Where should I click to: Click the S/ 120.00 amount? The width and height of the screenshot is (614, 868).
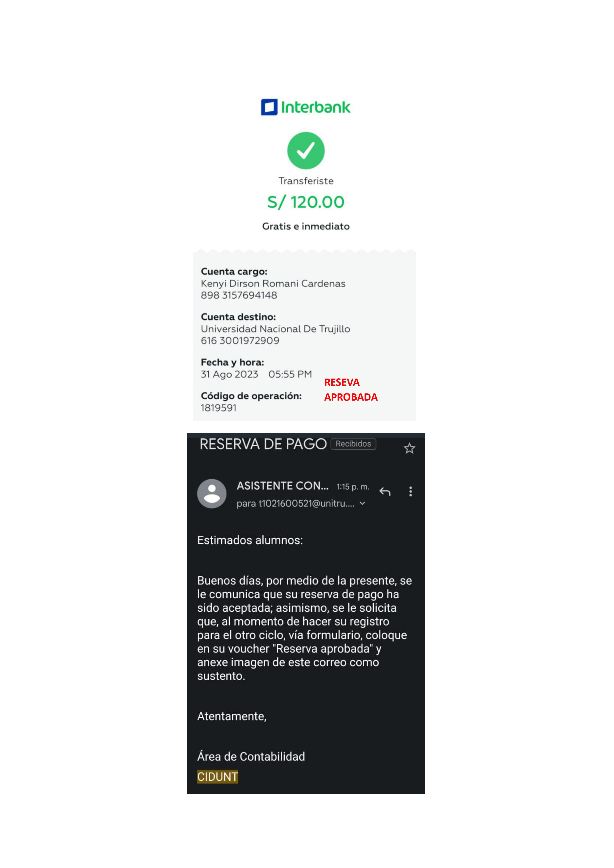click(306, 202)
